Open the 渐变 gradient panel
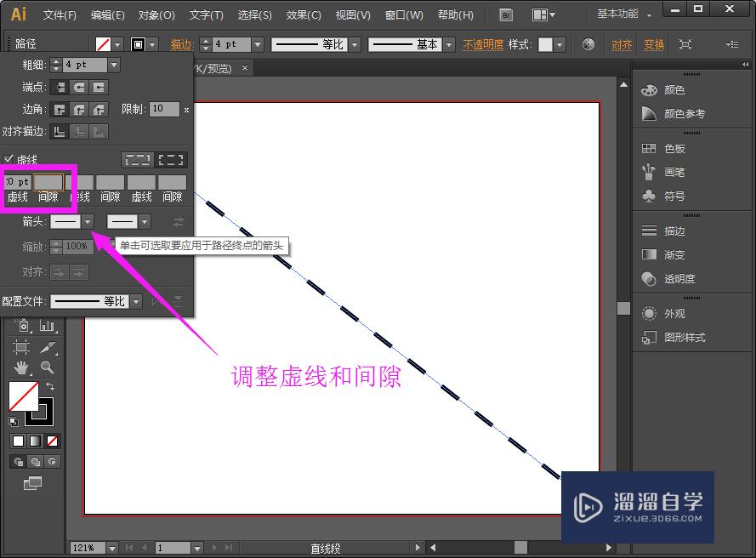The image size is (756, 558). (x=663, y=254)
